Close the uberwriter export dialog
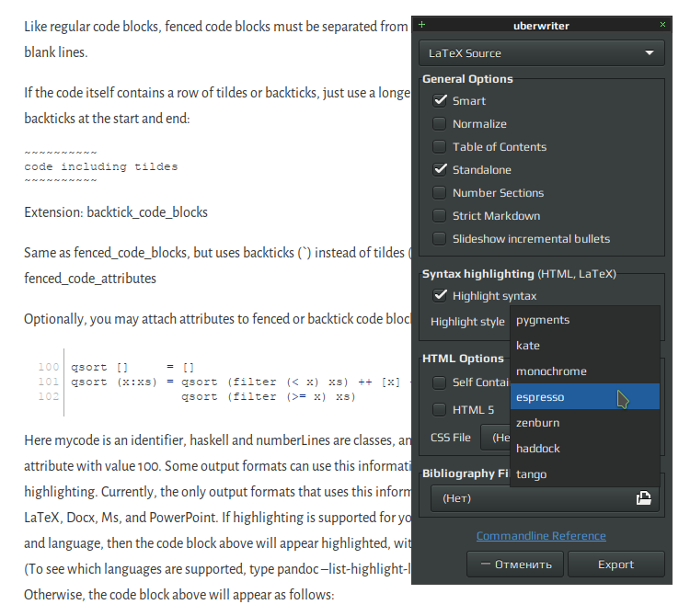 (x=662, y=25)
